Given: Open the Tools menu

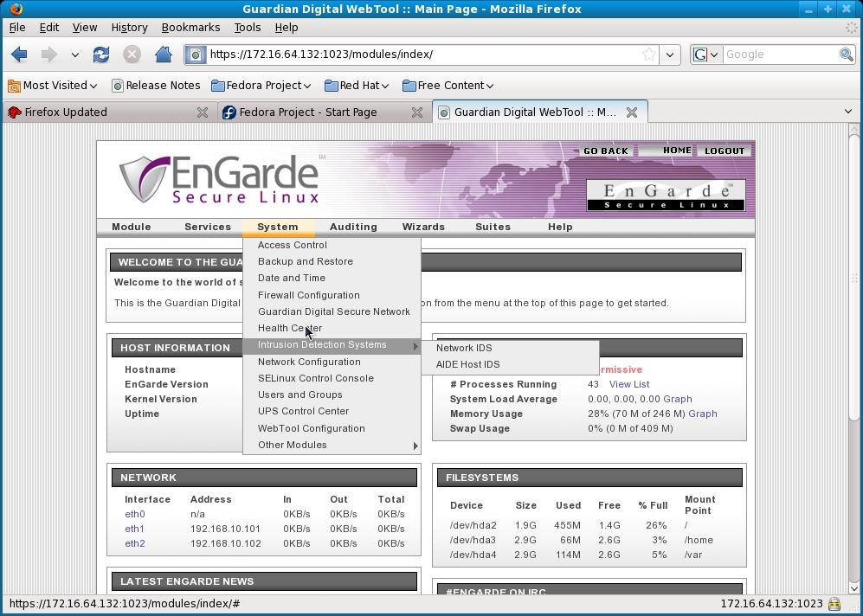Looking at the screenshot, I should click(x=247, y=28).
